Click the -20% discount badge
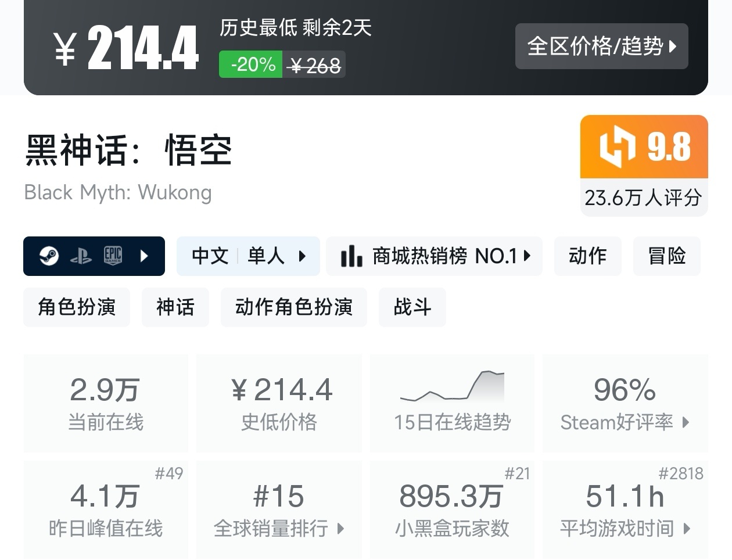Viewport: 732px width, 560px height. pyautogui.click(x=250, y=64)
